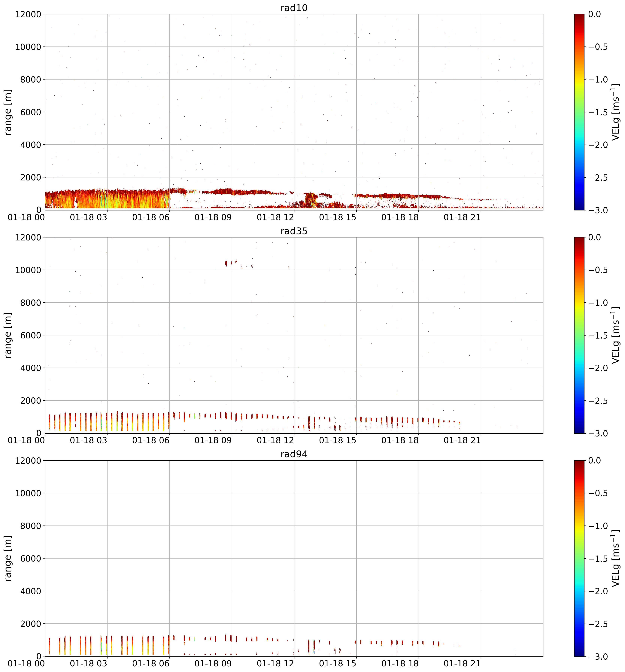Click "01-18 15" tick under the rad10 plot

pyautogui.click(x=338, y=218)
